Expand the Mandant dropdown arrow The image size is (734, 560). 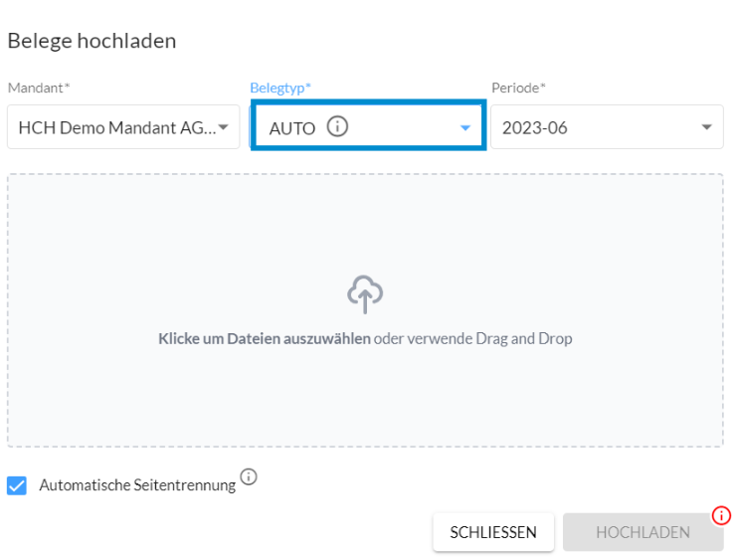[x=224, y=127]
